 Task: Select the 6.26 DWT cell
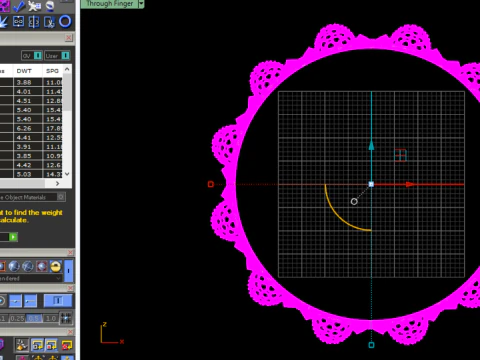pos(28,128)
